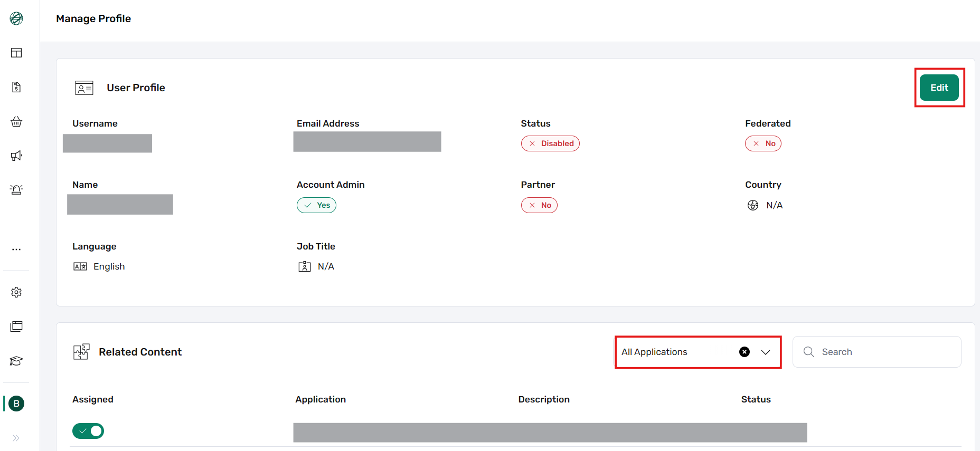
Task: Click the globe logo in the sidebar
Action: point(16,18)
